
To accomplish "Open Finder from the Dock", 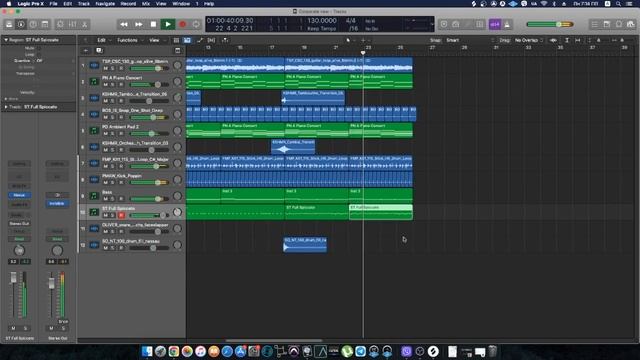I will pyautogui.click(x=147, y=351).
